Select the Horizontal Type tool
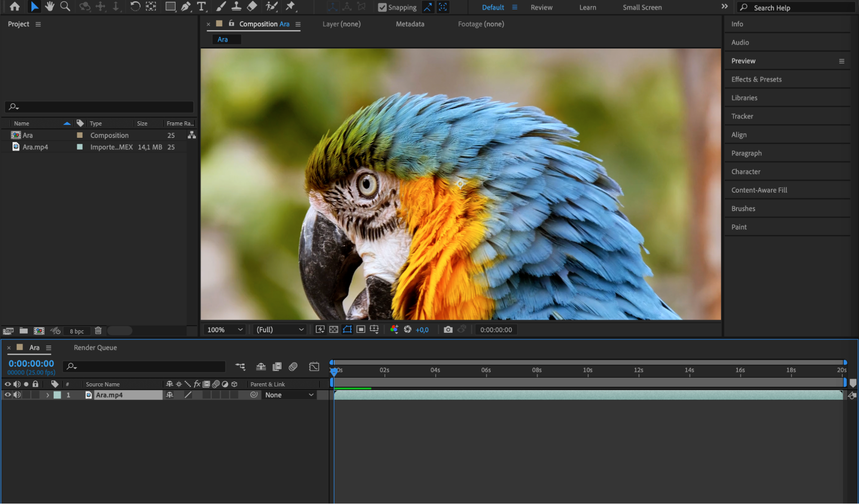The image size is (859, 504). (x=201, y=6)
